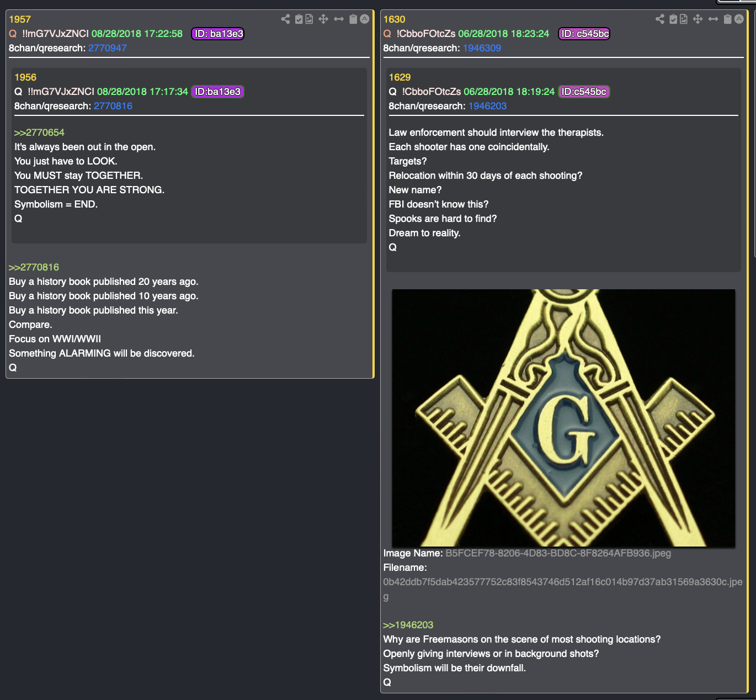Click the orange Q icon on post 1957
The width and height of the screenshot is (756, 700).
click(13, 34)
